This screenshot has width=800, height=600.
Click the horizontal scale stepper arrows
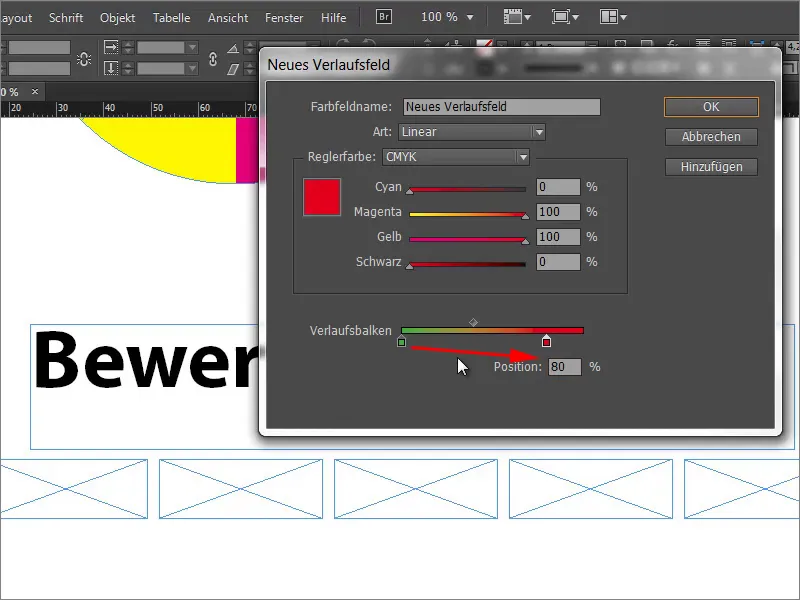[128, 47]
